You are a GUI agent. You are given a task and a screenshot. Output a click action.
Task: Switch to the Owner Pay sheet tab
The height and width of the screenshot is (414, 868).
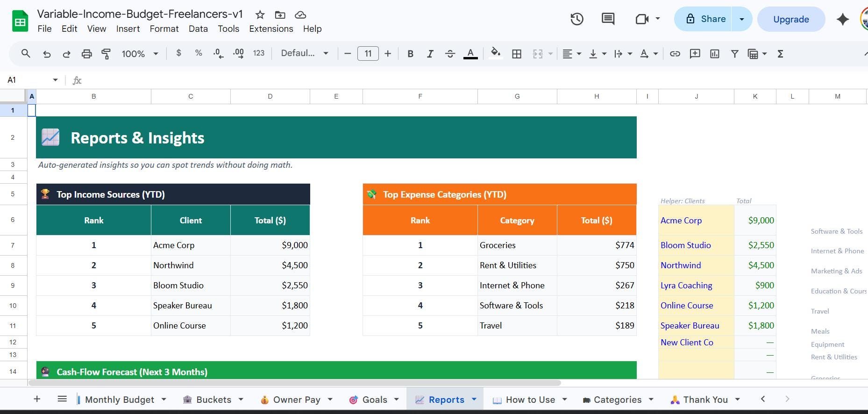pyautogui.click(x=296, y=400)
